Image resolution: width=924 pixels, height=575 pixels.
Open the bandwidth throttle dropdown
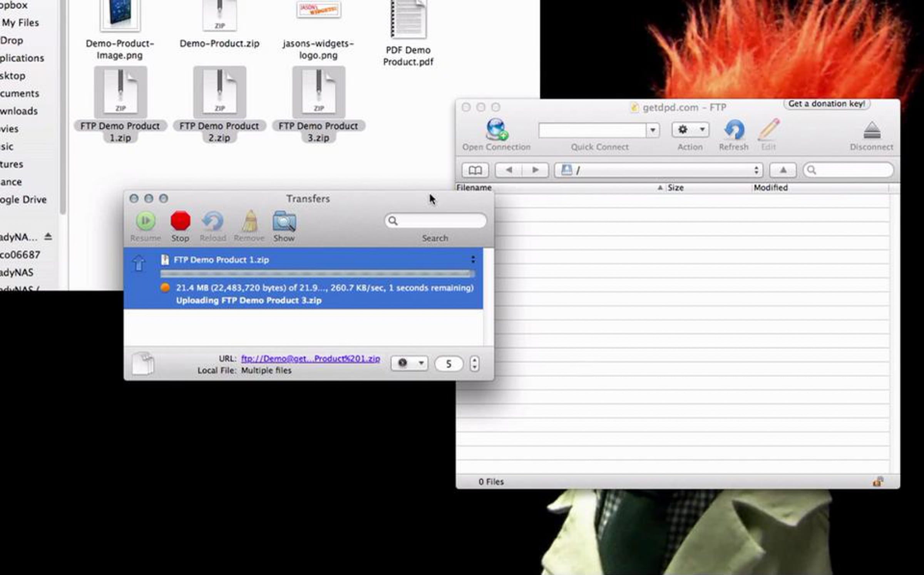[409, 363]
